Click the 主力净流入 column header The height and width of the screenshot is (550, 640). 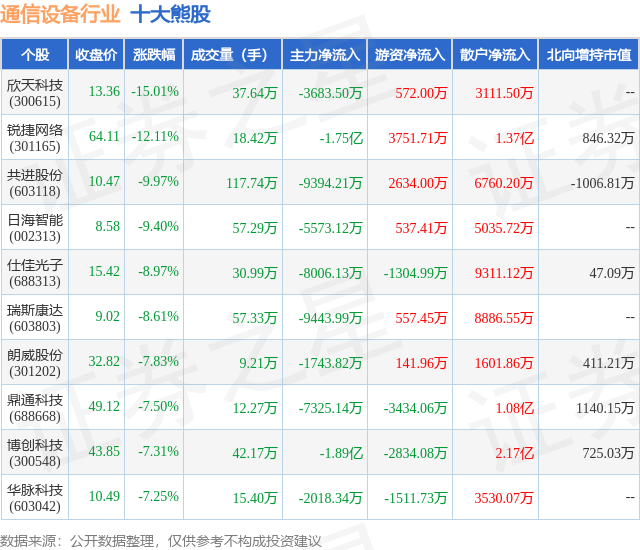click(x=325, y=54)
